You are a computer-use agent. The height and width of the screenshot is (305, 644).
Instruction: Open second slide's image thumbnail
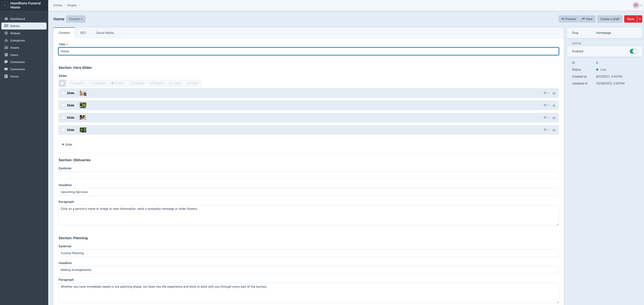83,105
